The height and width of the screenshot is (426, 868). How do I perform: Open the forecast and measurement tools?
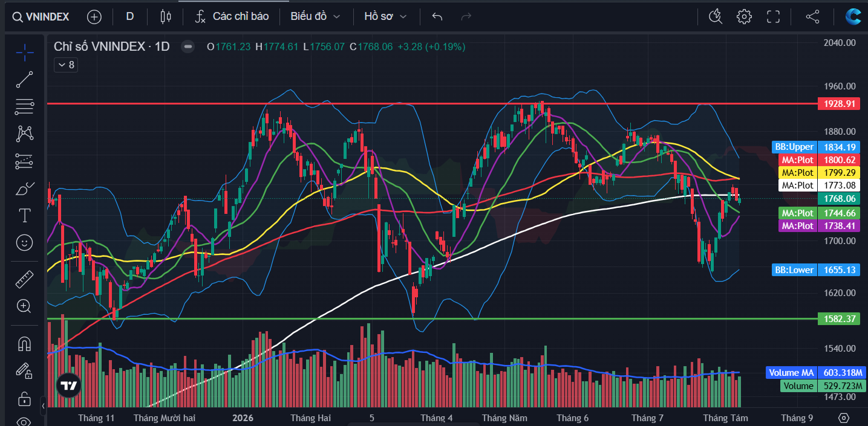tap(25, 161)
